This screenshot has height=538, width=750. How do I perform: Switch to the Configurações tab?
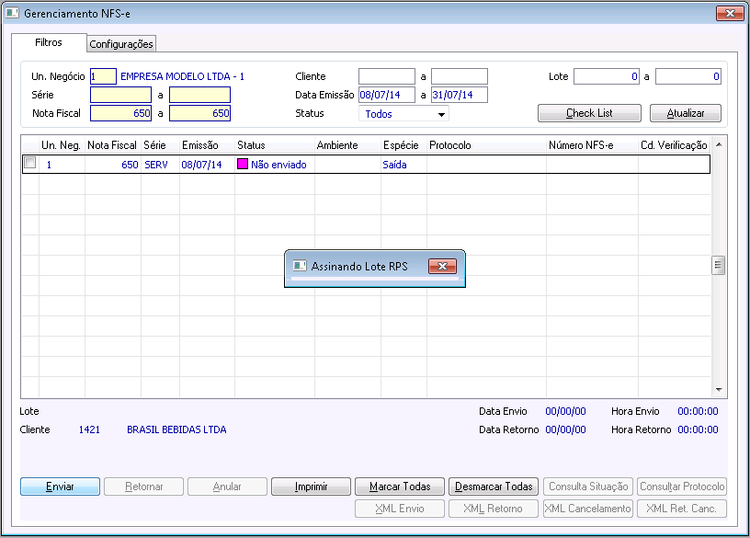pyautogui.click(x=121, y=44)
